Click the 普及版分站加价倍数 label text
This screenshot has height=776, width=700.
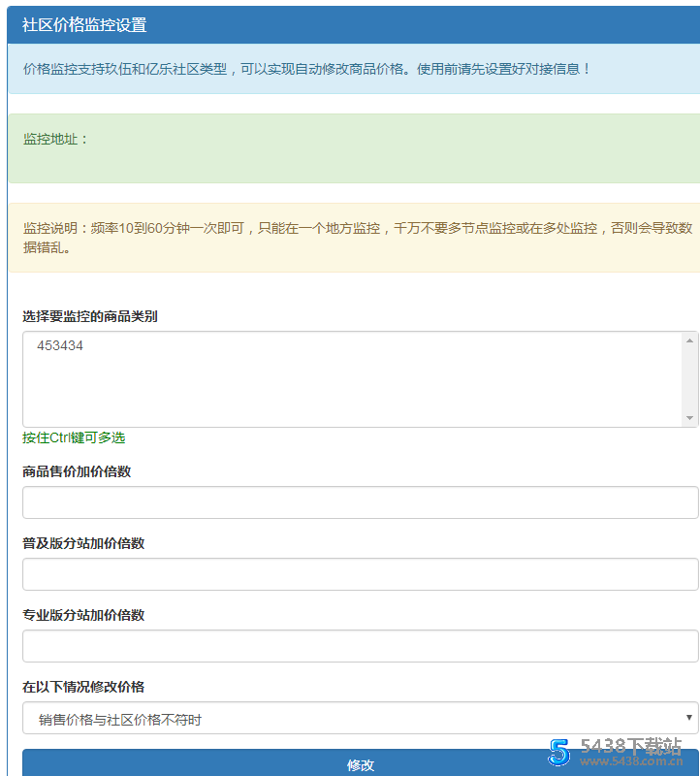point(83,543)
